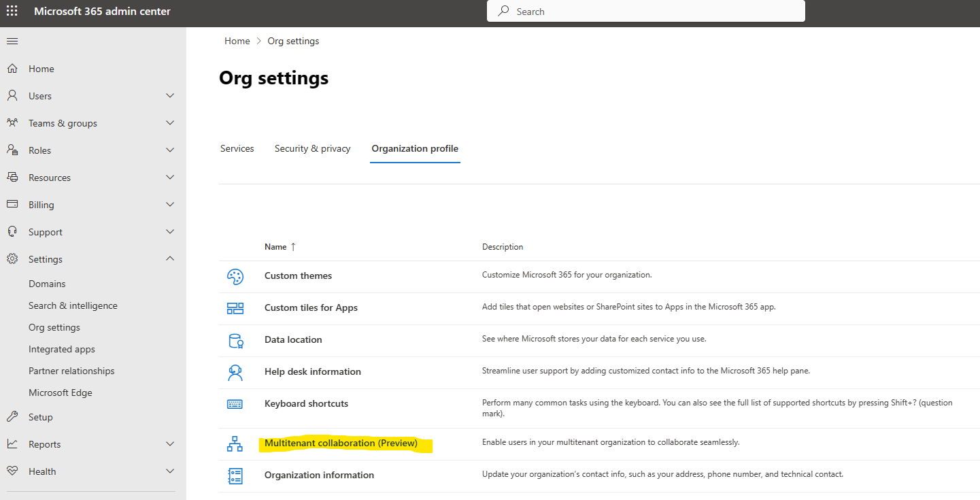Click the Search input field

pyautogui.click(x=646, y=12)
